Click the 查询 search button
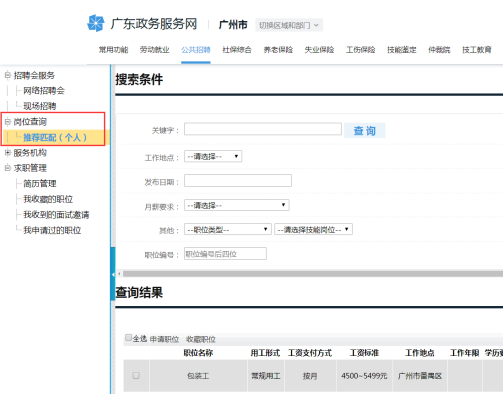Screen dimensions: 504x394 [365, 130]
